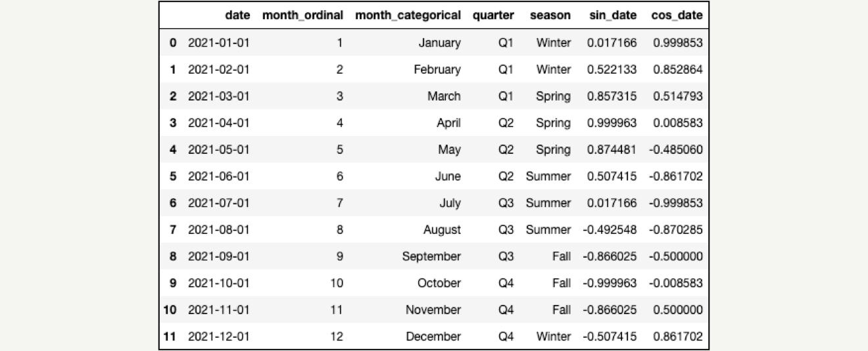This screenshot has width=868, height=351.
Task: Select the December month cell
Action: click(433, 337)
